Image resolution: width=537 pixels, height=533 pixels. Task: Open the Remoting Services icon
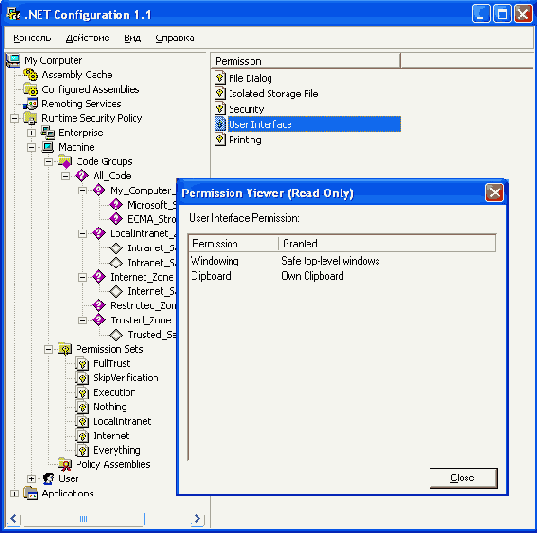pos(30,103)
